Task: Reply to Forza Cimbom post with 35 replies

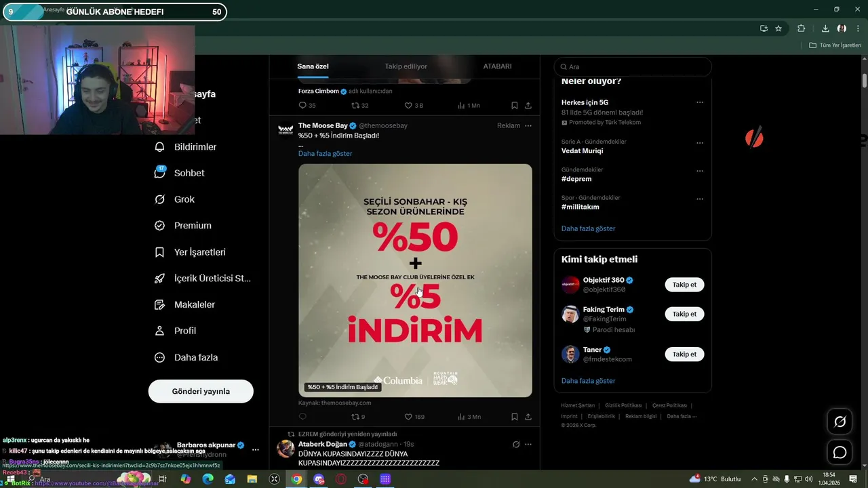Action: tap(307, 106)
